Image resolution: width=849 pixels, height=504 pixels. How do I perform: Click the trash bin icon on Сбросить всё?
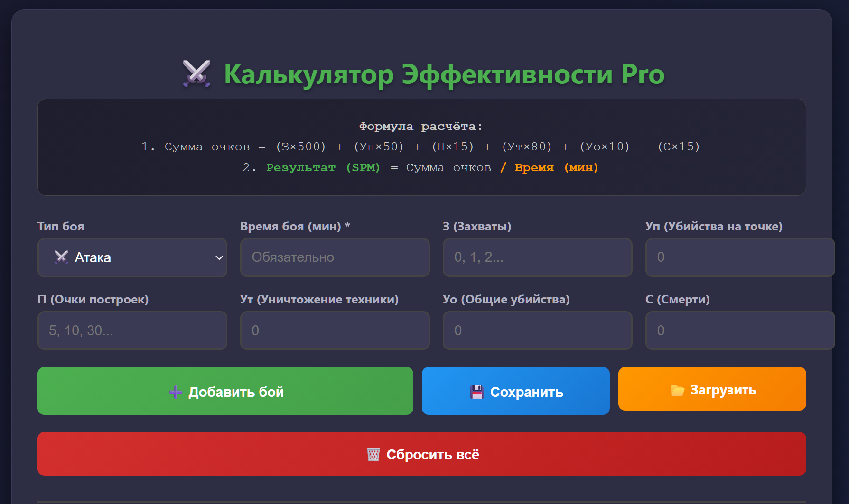point(373,455)
